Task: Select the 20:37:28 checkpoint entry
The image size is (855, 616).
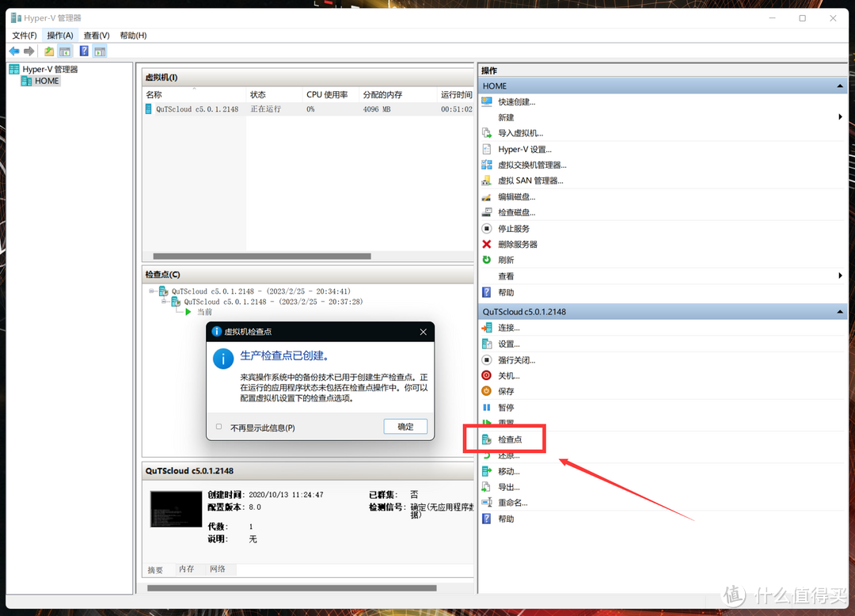Action: point(273,302)
